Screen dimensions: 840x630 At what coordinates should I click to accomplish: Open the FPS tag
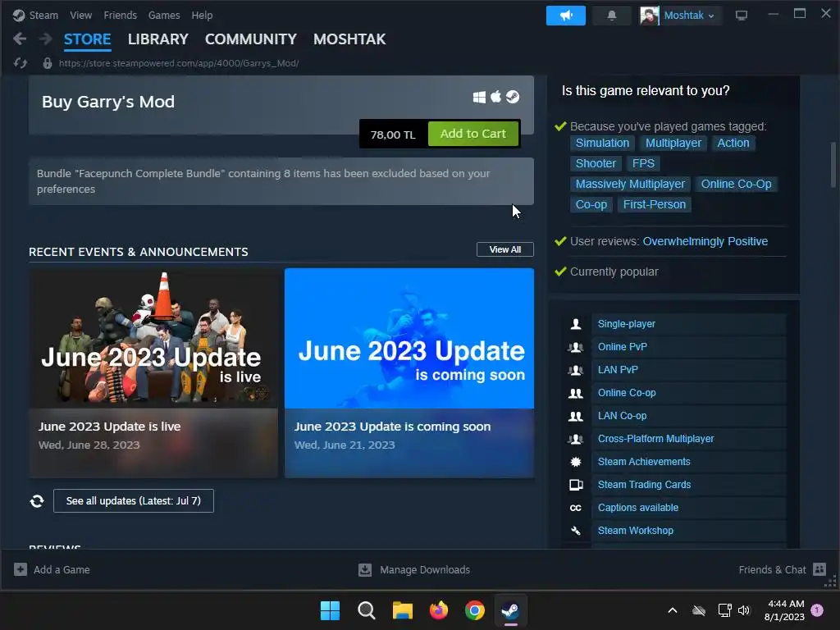643,163
